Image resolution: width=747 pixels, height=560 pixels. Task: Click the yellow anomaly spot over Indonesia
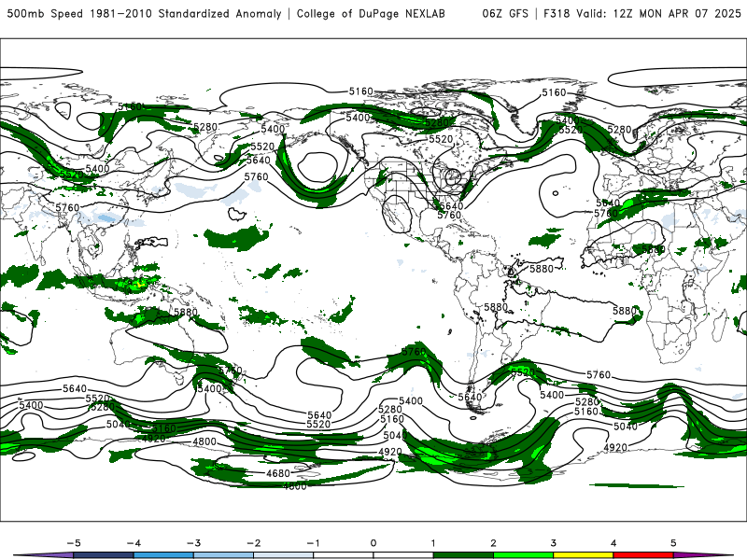click(x=139, y=284)
